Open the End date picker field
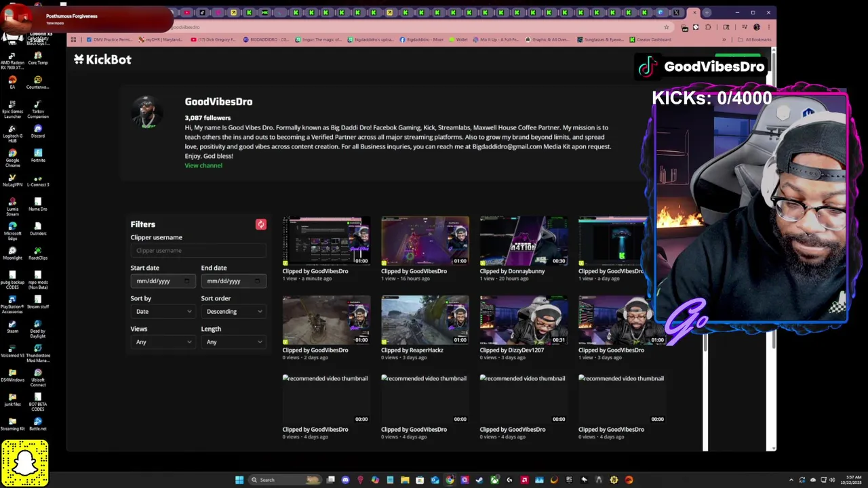The height and width of the screenshot is (488, 868). click(x=233, y=281)
